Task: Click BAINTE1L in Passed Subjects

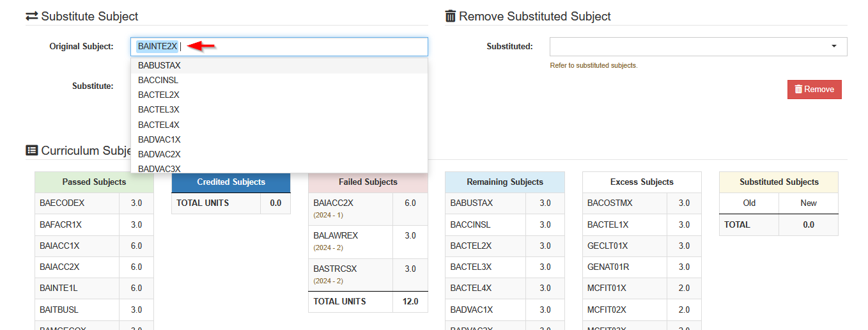Action: [59, 288]
